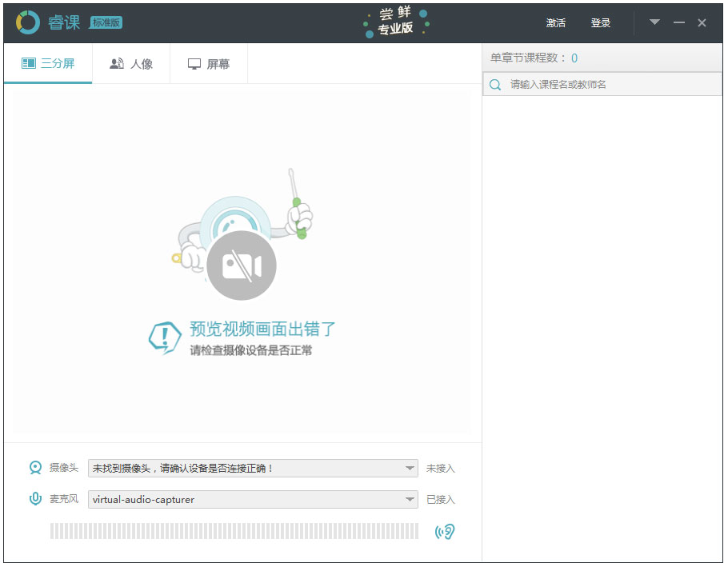Click the 人像 portrait icon
728x567 pixels.
tap(117, 63)
